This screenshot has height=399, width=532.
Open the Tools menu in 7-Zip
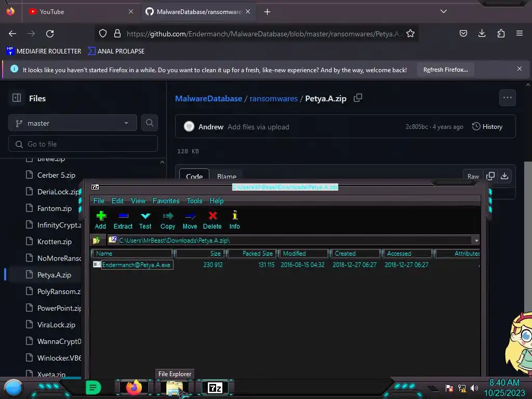click(x=194, y=201)
